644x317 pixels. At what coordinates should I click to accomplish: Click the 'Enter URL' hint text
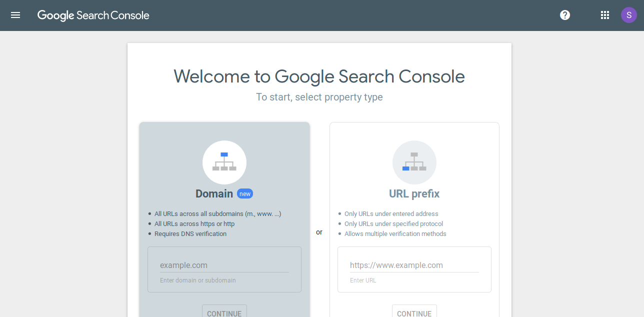[x=363, y=280]
